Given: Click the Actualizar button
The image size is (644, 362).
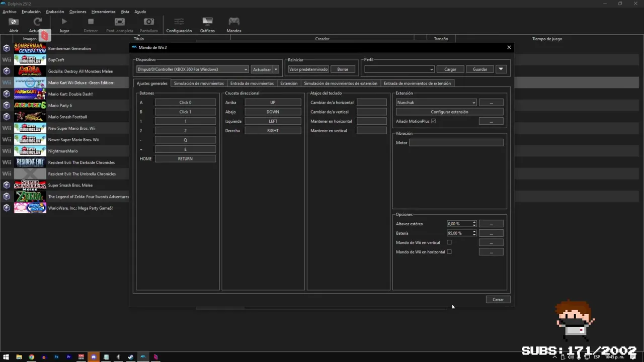Looking at the screenshot, I should point(262,69).
